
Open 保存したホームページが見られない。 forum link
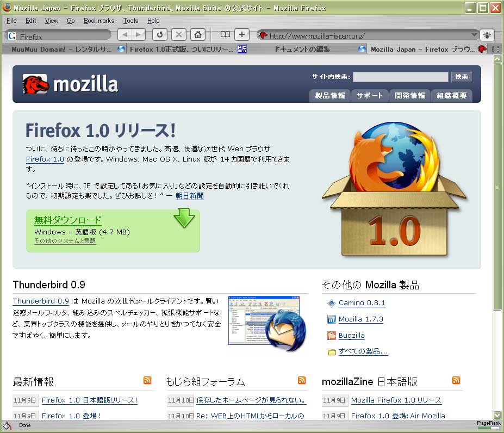[x=251, y=400]
